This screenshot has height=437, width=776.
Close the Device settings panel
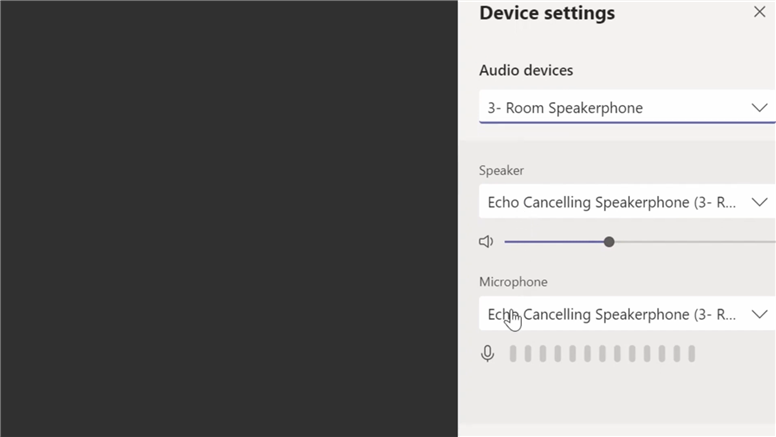click(759, 13)
